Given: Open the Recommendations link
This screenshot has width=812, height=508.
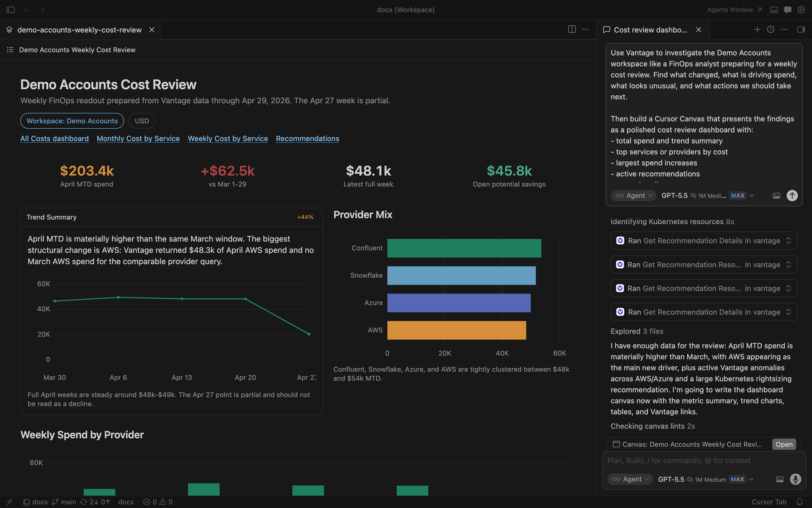Looking at the screenshot, I should pyautogui.click(x=307, y=138).
